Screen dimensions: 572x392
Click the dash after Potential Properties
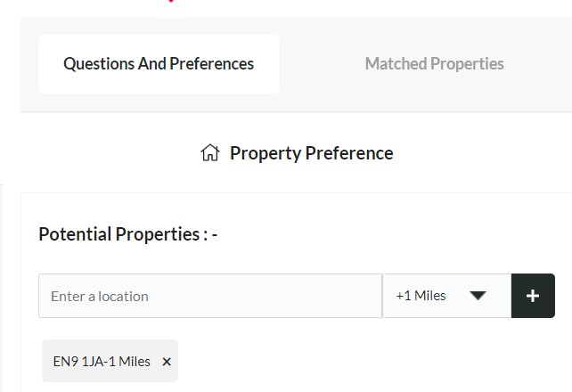pyautogui.click(x=215, y=234)
